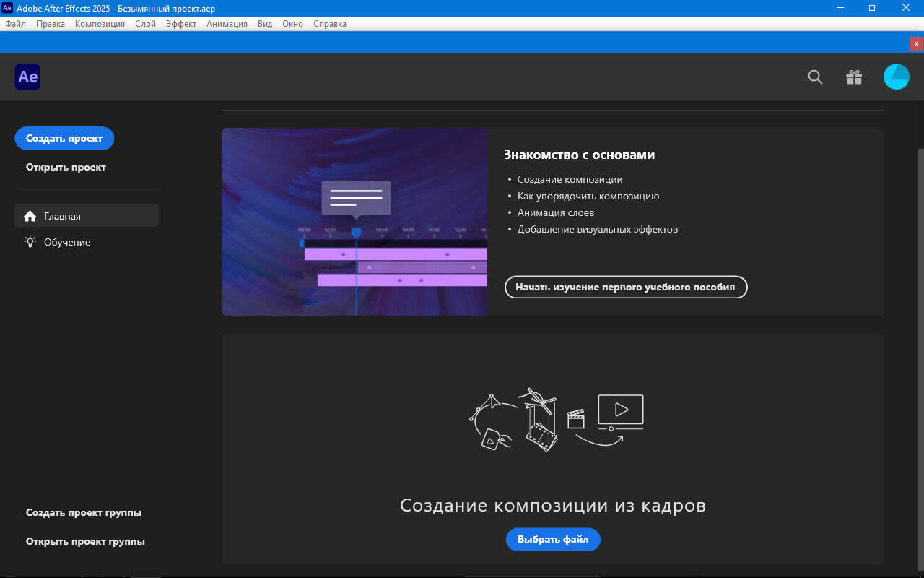Click Открыть проект
The image size is (924, 578).
tap(66, 167)
